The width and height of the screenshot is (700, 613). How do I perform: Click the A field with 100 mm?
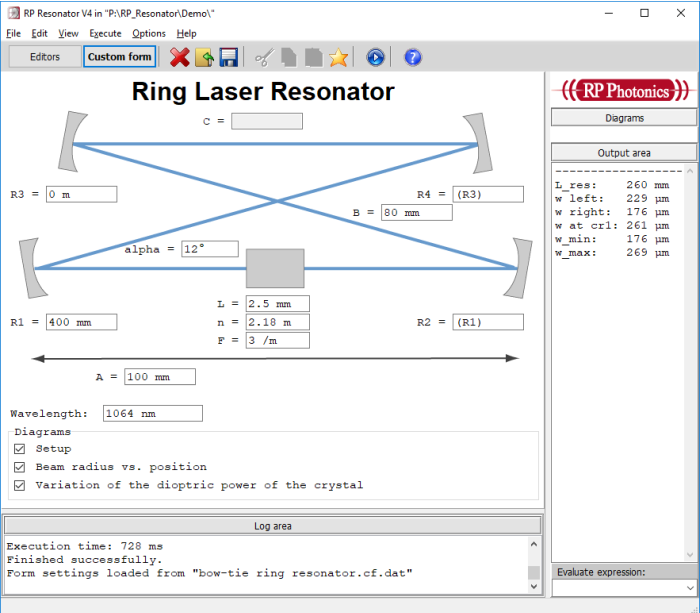[160, 376]
